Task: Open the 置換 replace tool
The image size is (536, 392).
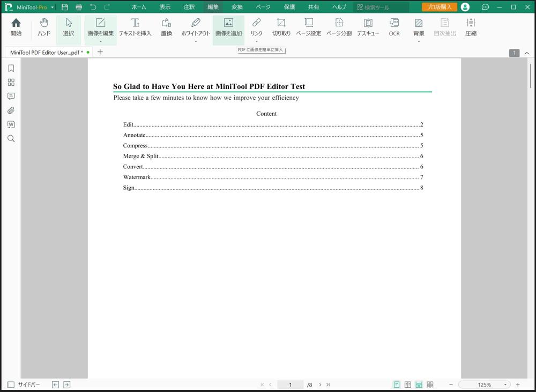Action: [x=167, y=27]
